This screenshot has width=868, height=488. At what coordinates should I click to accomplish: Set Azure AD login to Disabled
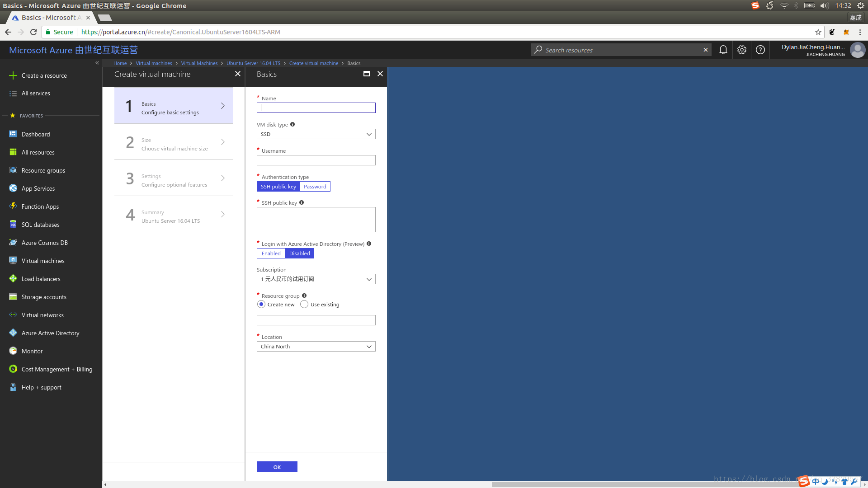(x=300, y=253)
